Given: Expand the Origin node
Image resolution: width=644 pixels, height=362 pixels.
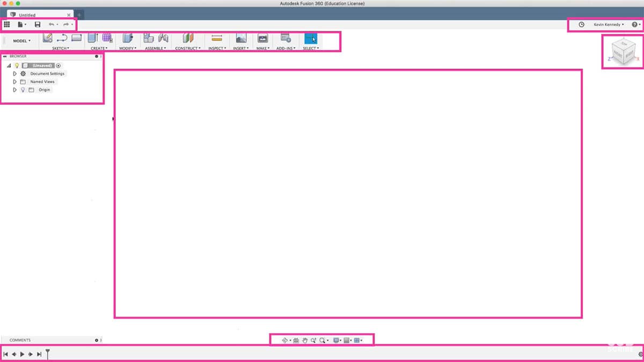Looking at the screenshot, I should pos(14,90).
